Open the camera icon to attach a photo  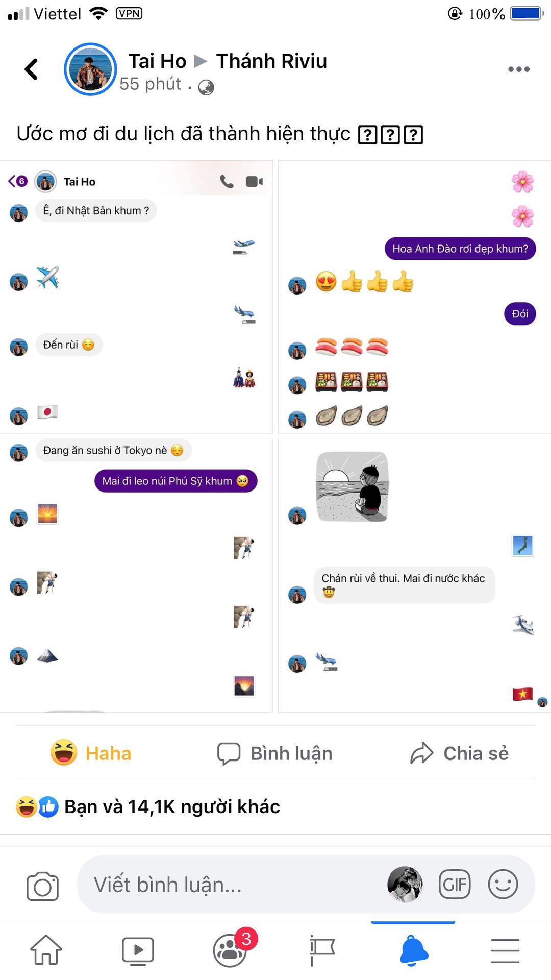pyautogui.click(x=43, y=886)
